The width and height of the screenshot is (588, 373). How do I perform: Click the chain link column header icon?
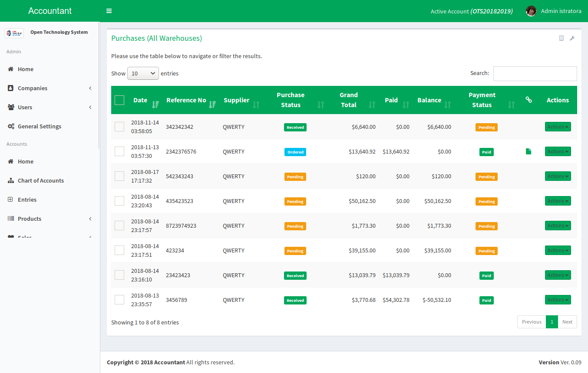[529, 100]
